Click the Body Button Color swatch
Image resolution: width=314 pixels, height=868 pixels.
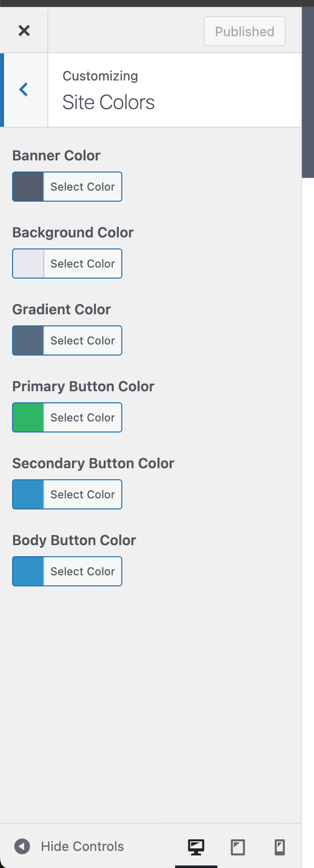[28, 571]
